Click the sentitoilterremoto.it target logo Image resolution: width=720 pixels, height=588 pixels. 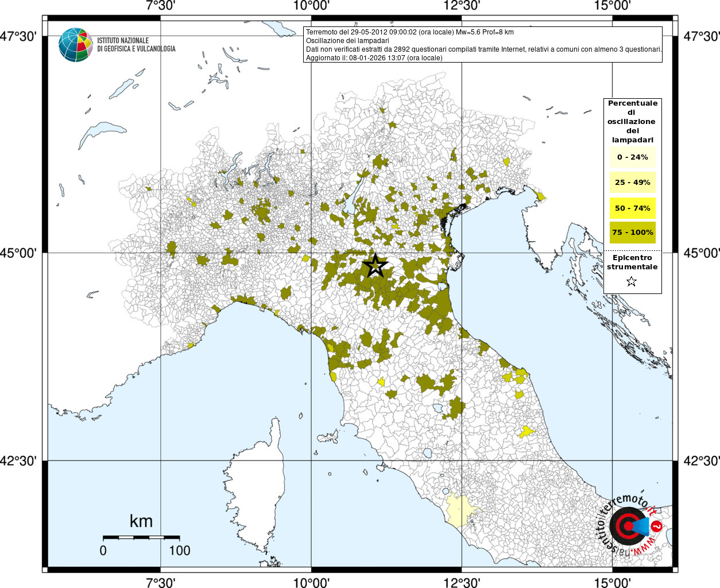click(x=630, y=526)
